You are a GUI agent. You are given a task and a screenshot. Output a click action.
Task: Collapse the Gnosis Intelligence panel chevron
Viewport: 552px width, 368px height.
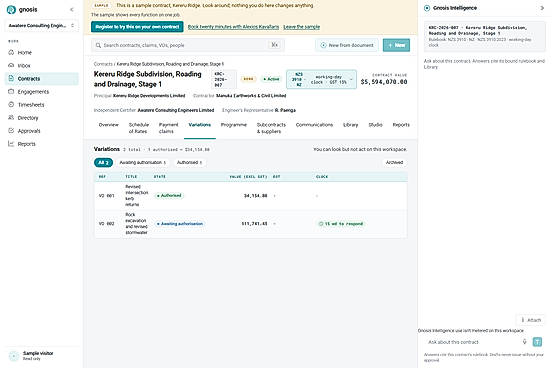point(542,8)
